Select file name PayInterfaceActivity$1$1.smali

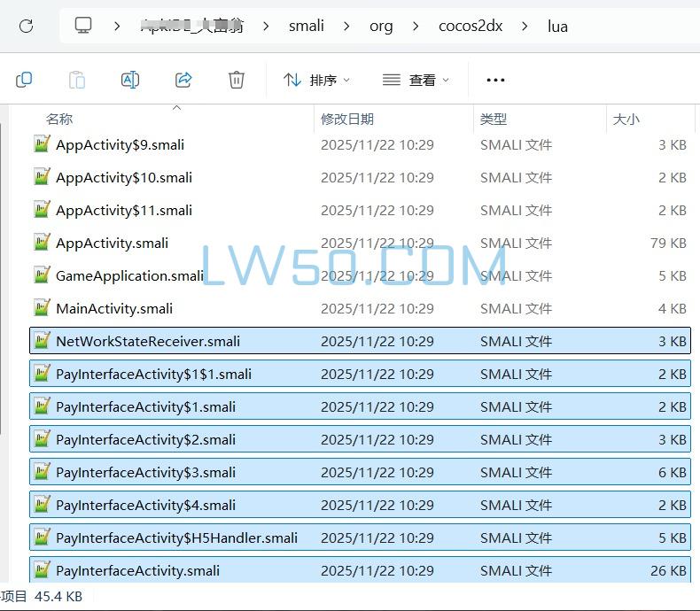pyautogui.click(x=153, y=375)
